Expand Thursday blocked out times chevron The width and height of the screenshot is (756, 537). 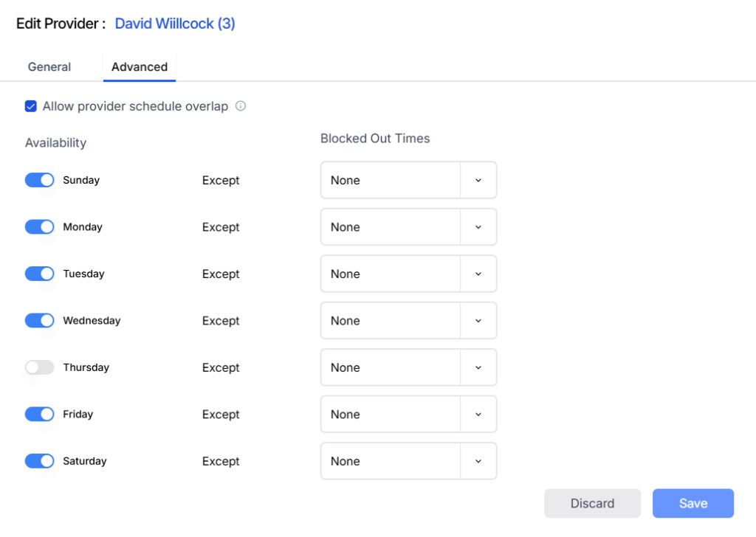tap(478, 367)
